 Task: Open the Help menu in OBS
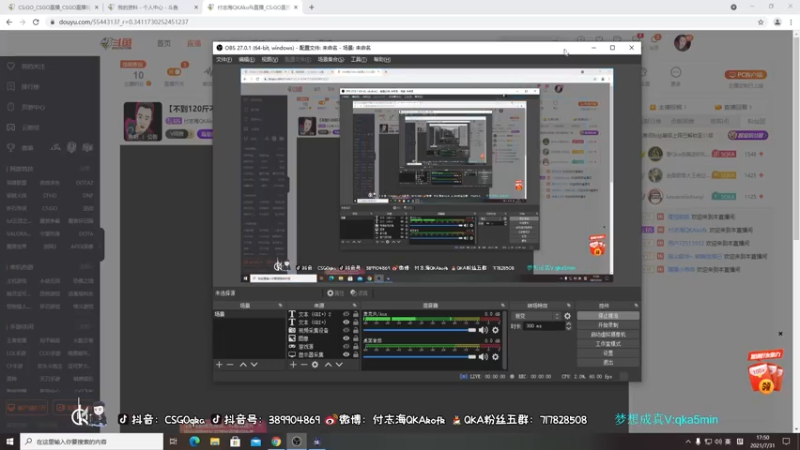pos(382,60)
